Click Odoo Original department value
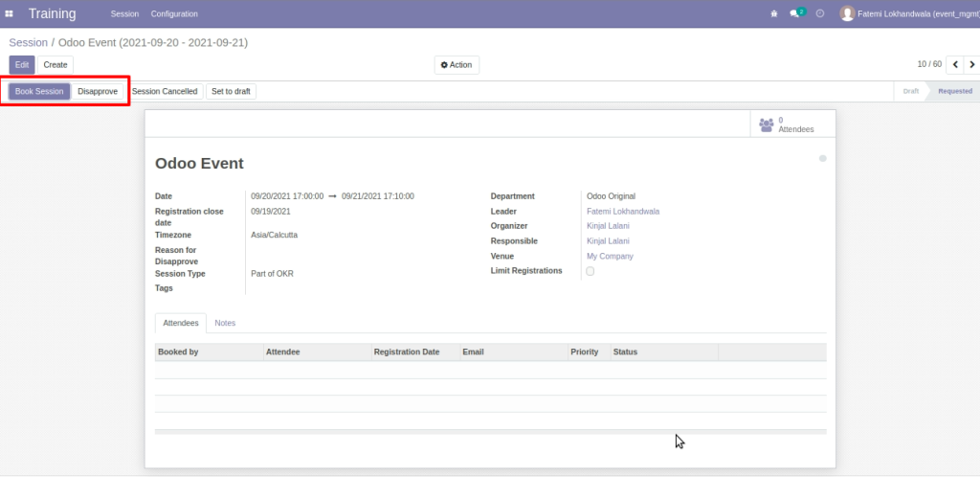Image resolution: width=980 pixels, height=477 pixels. coord(611,196)
